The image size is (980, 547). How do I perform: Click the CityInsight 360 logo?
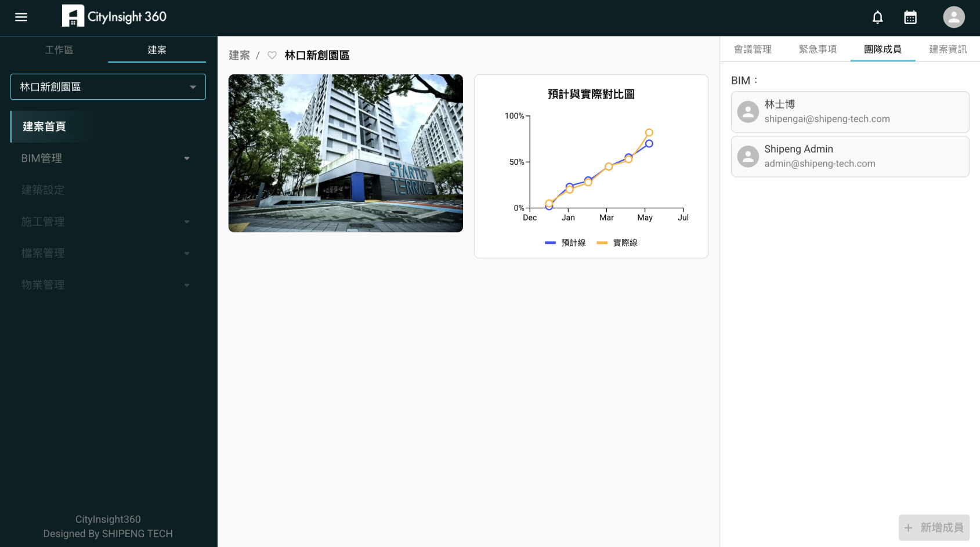tap(114, 17)
